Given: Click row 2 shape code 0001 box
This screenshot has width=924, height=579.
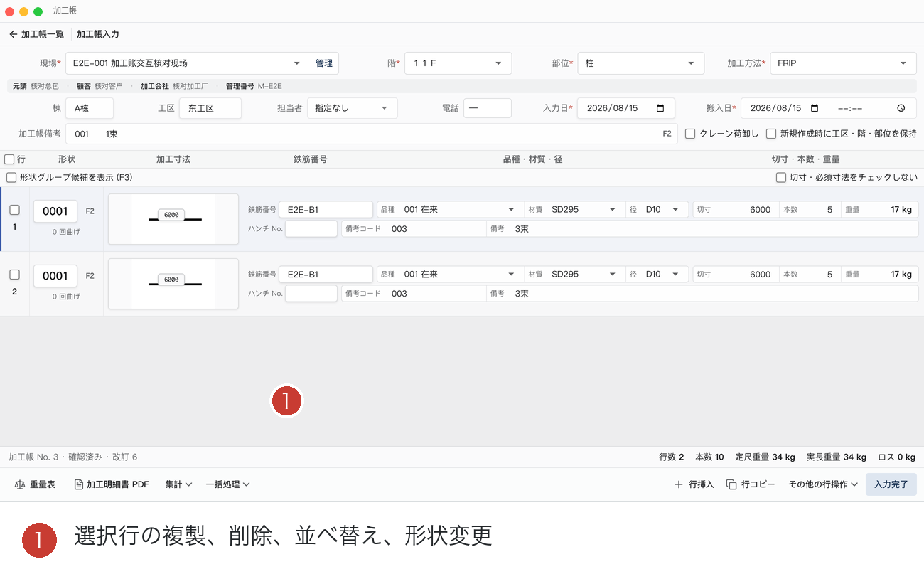Looking at the screenshot, I should click(55, 276).
